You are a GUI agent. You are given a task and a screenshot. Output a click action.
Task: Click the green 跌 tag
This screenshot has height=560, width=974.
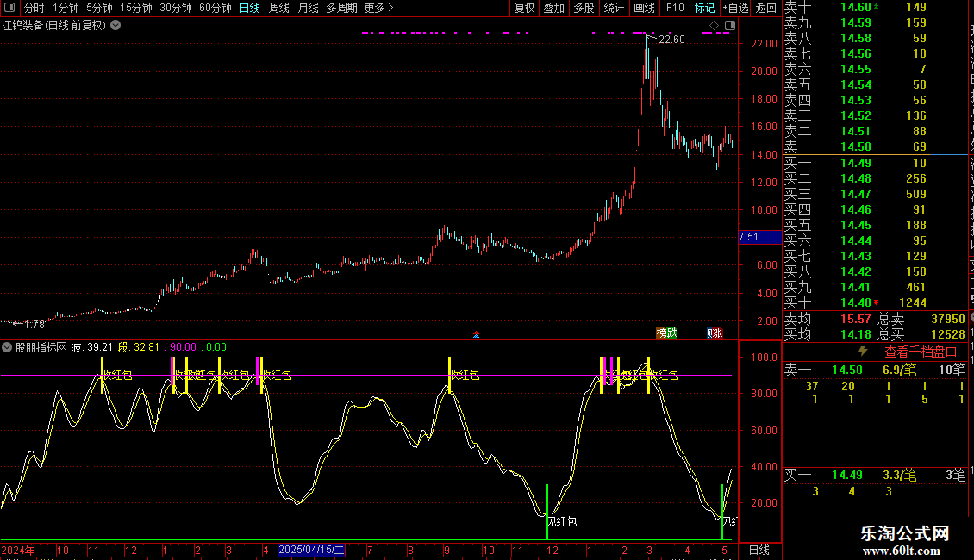pos(672,333)
